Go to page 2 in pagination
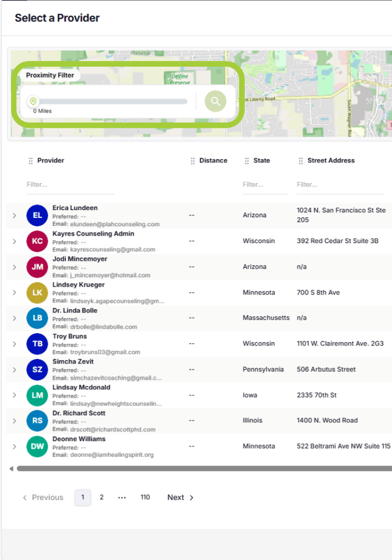 click(x=102, y=497)
